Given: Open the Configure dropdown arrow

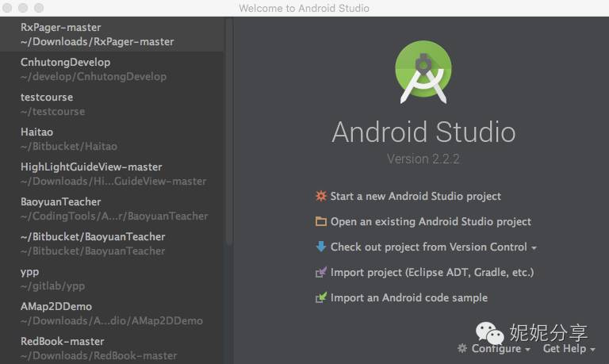Looking at the screenshot, I should pos(527,350).
